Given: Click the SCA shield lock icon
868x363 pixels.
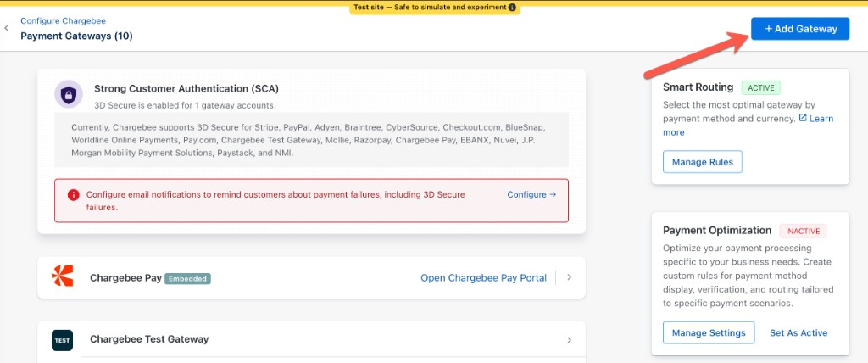Looking at the screenshot, I should pos(69,94).
